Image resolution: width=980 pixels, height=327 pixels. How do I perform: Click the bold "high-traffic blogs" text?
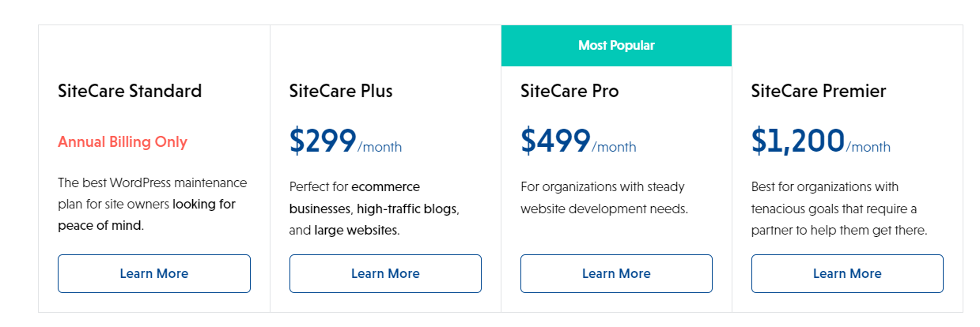tap(407, 209)
